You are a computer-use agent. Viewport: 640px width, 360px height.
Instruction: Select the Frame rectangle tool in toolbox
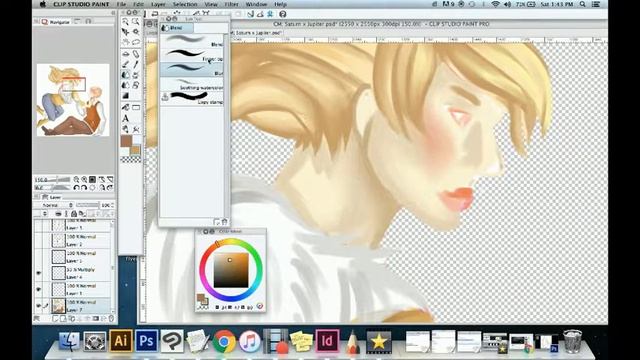[136, 107]
